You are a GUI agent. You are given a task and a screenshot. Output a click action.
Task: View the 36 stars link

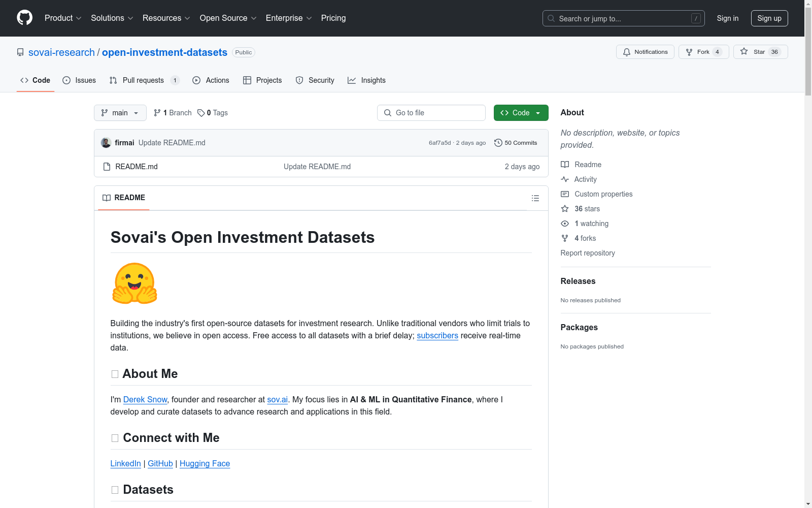tap(587, 209)
